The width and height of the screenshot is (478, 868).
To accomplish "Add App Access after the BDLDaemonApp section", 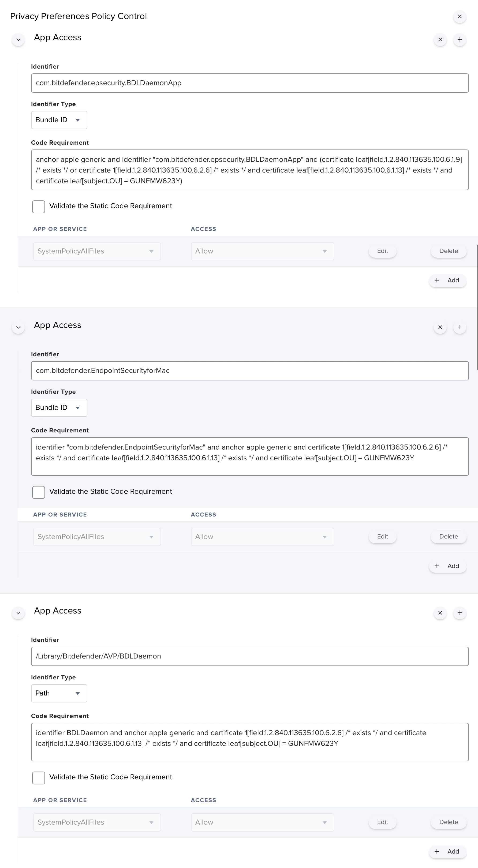I will [460, 40].
